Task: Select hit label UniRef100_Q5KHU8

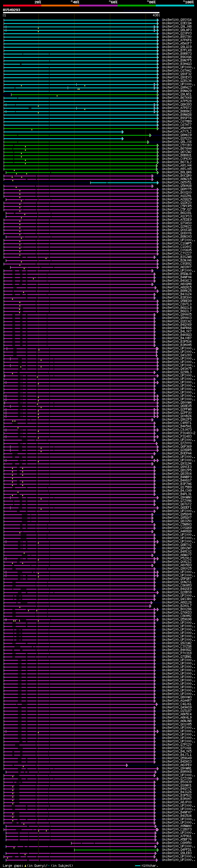Action: [176, 186]
